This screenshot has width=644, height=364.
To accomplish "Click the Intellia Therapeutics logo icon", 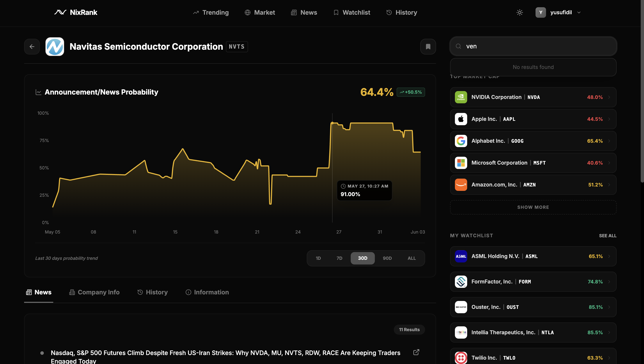I will pos(461,332).
